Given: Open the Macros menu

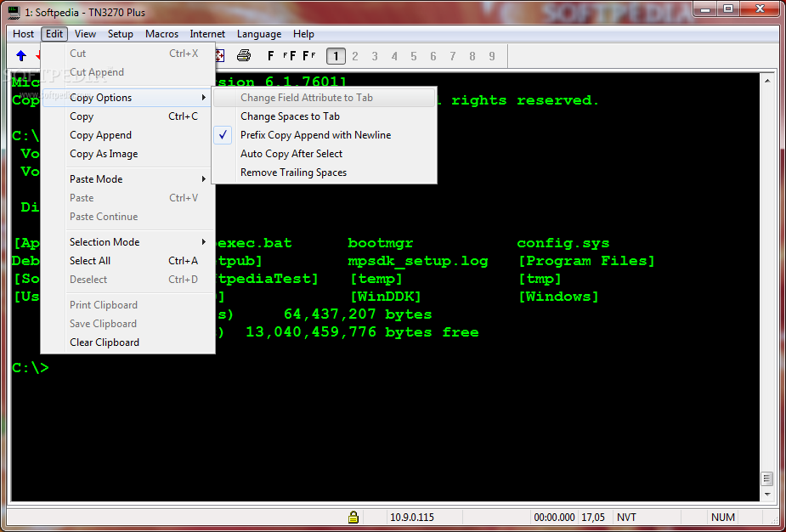Looking at the screenshot, I should (161, 34).
